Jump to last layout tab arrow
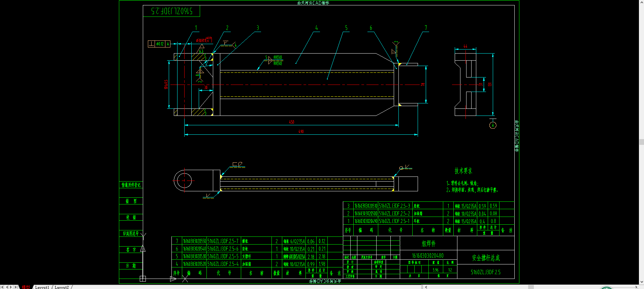 (x=16, y=287)
